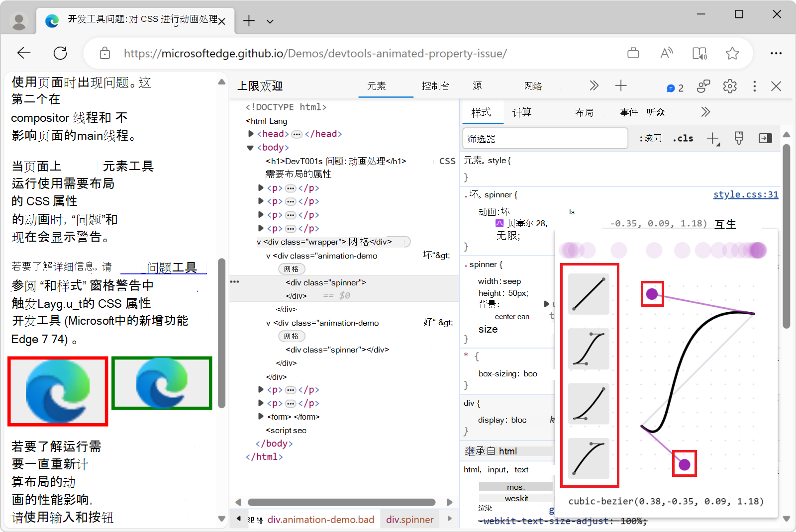The width and height of the screenshot is (796, 532).
Task: Click the new style rule plus icon
Action: click(x=713, y=138)
